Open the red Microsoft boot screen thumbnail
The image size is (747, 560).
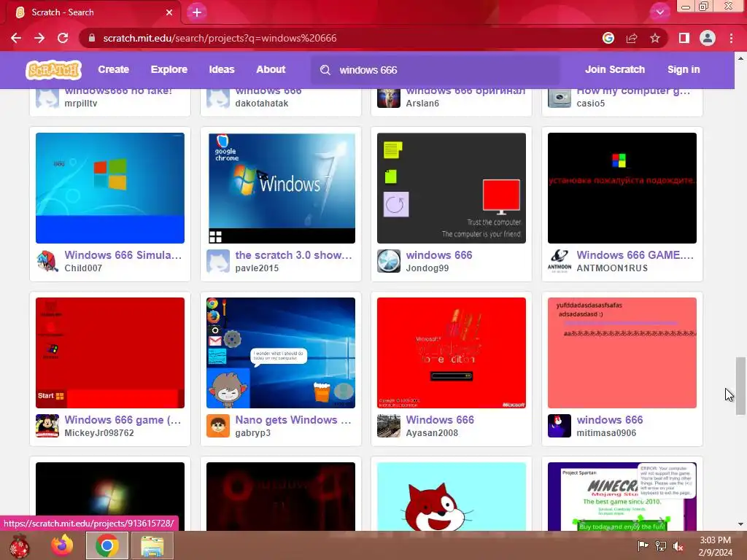(x=452, y=353)
